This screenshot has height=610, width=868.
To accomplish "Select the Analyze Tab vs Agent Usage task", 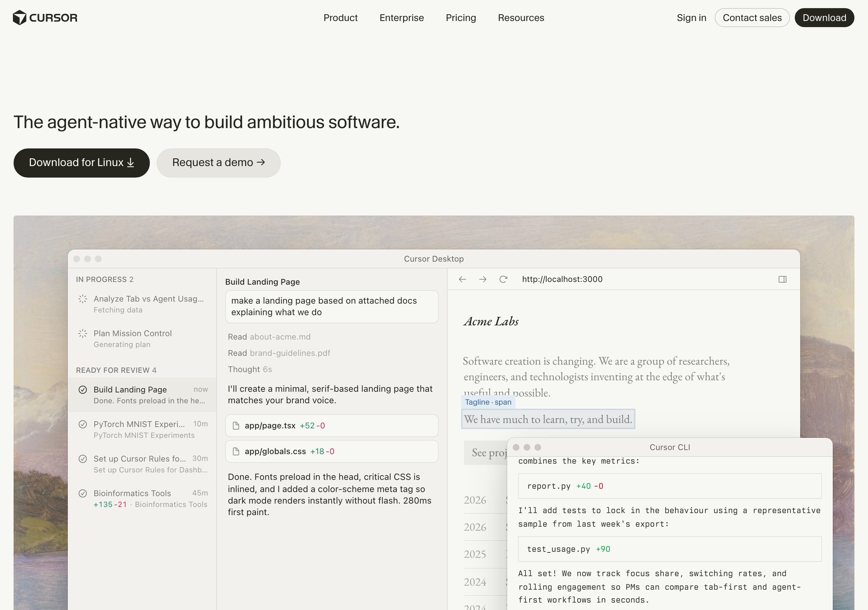I will tap(142, 304).
